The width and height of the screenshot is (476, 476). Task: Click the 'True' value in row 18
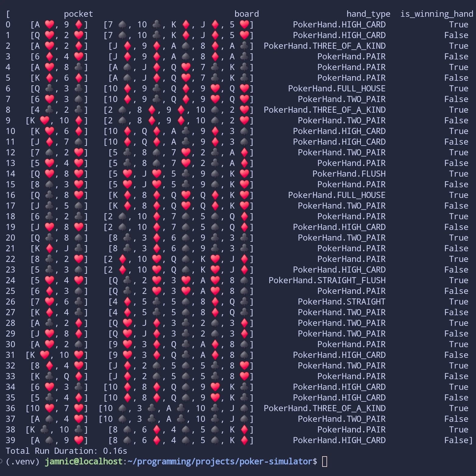(x=459, y=217)
